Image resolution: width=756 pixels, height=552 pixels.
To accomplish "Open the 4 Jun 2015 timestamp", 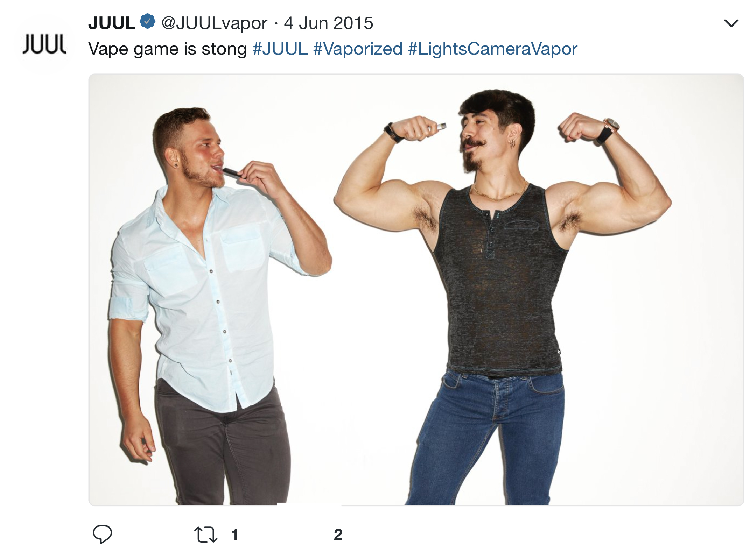I will [328, 23].
